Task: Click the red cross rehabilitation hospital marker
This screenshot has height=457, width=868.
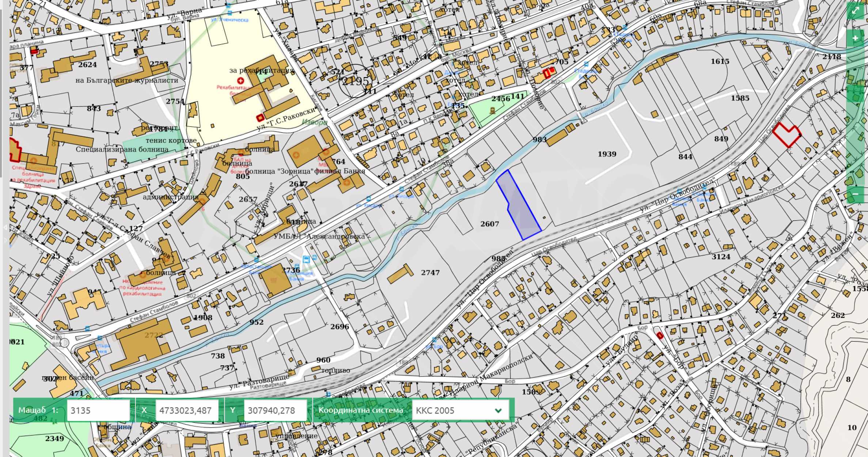Action: [x=240, y=80]
